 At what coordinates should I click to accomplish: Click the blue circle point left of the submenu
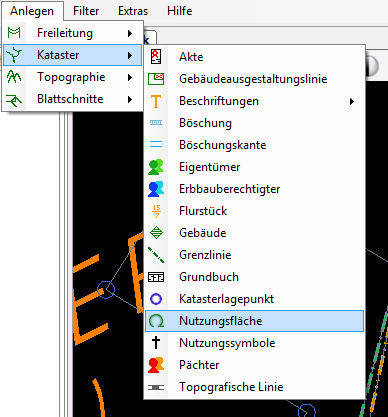tap(106, 290)
